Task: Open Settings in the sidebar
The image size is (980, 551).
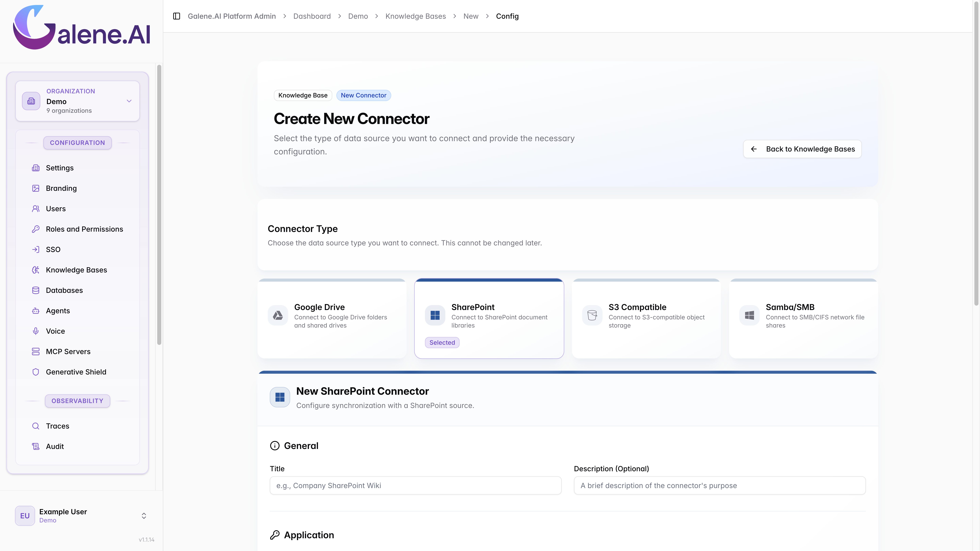Action: (x=78, y=168)
